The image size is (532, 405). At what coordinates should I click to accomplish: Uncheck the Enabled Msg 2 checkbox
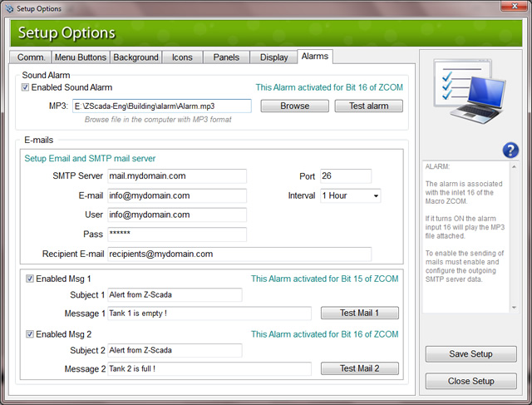coord(31,334)
